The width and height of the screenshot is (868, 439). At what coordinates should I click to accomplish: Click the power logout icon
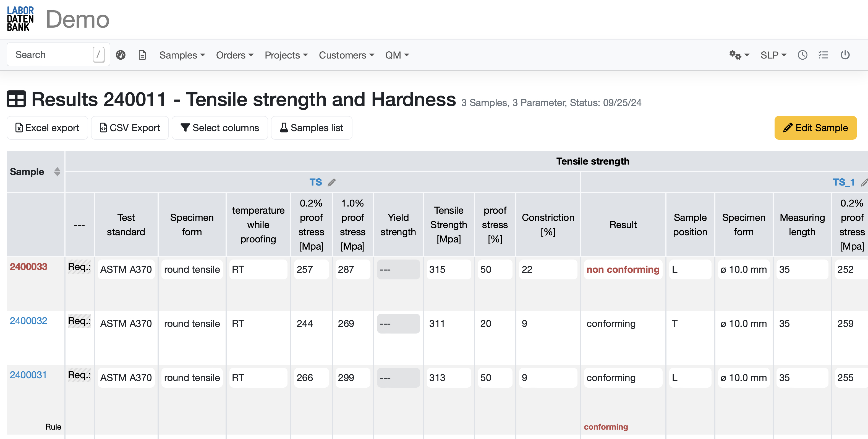point(845,55)
